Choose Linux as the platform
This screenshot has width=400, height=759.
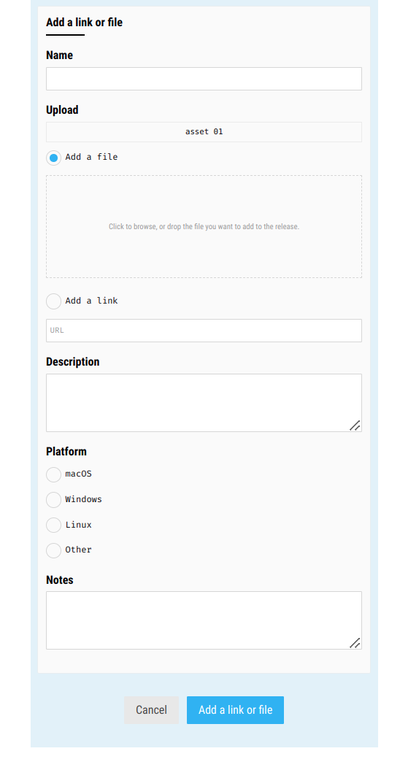(x=53, y=525)
